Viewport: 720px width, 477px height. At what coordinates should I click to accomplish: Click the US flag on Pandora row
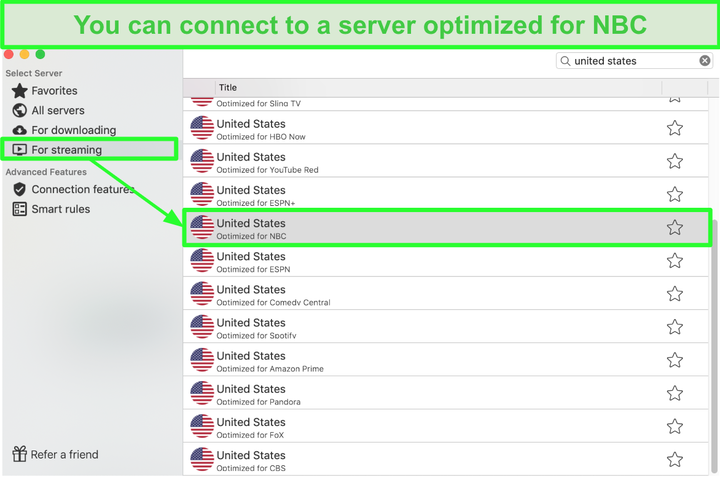pos(202,393)
